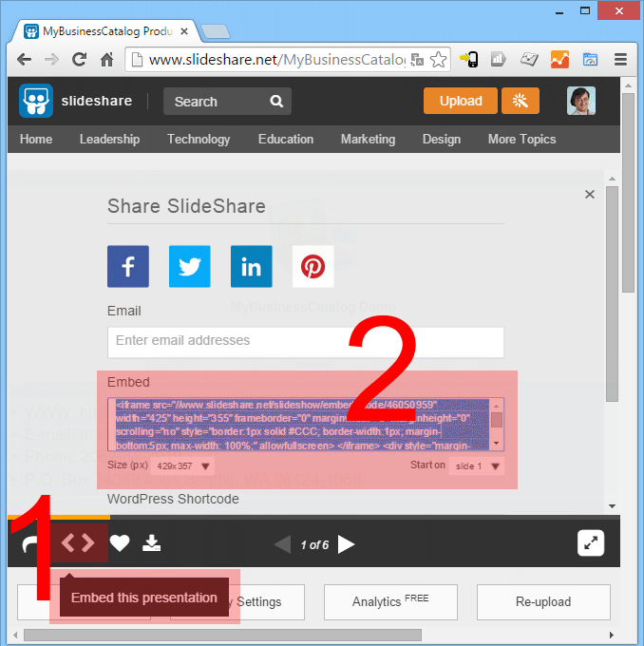
Task: Open the Marketing topic
Action: point(368,140)
